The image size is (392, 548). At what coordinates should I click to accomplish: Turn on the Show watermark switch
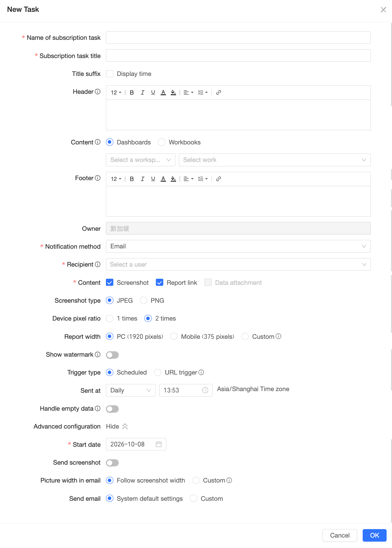pyautogui.click(x=112, y=355)
